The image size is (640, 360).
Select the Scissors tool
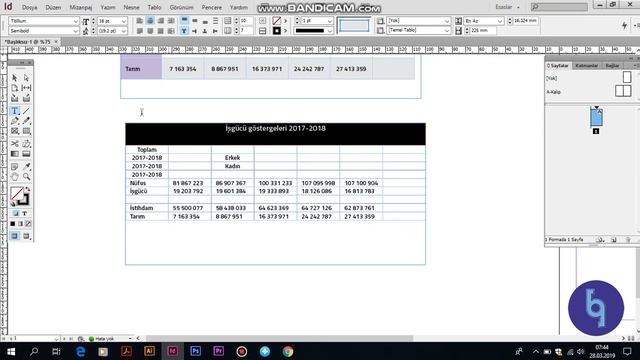point(15,144)
